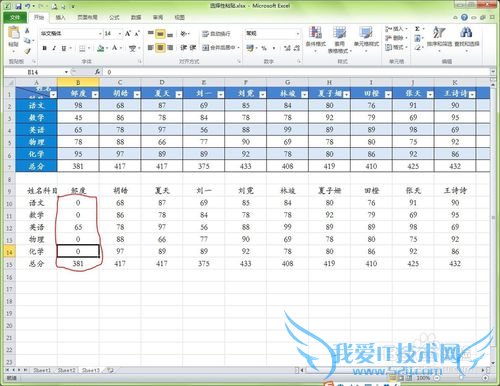Image resolution: width=500 pixels, height=386 pixels.
Task: Select cell B12 containing 65
Action: pos(78,227)
